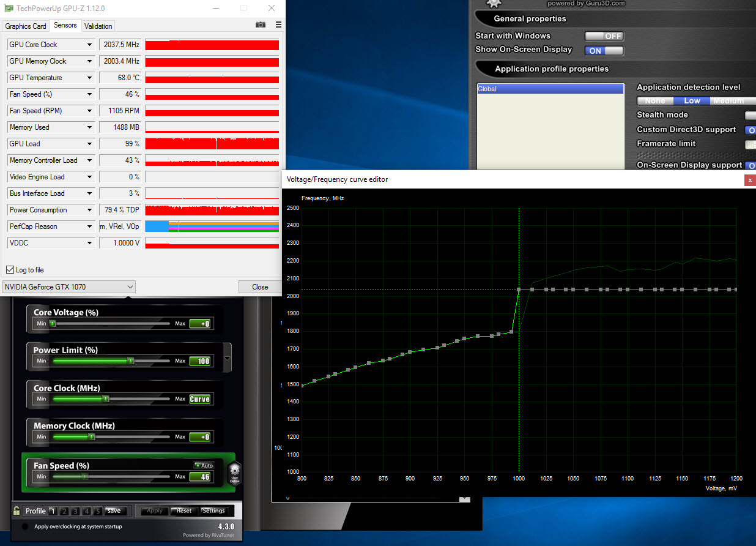Select Afterburner profile slot 1
The image size is (756, 546).
pos(53,511)
